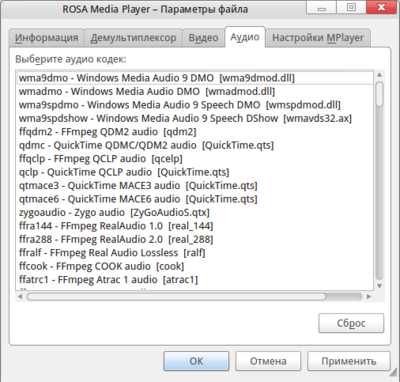Click the Отмена button
The height and width of the screenshot is (382, 400).
point(268,361)
